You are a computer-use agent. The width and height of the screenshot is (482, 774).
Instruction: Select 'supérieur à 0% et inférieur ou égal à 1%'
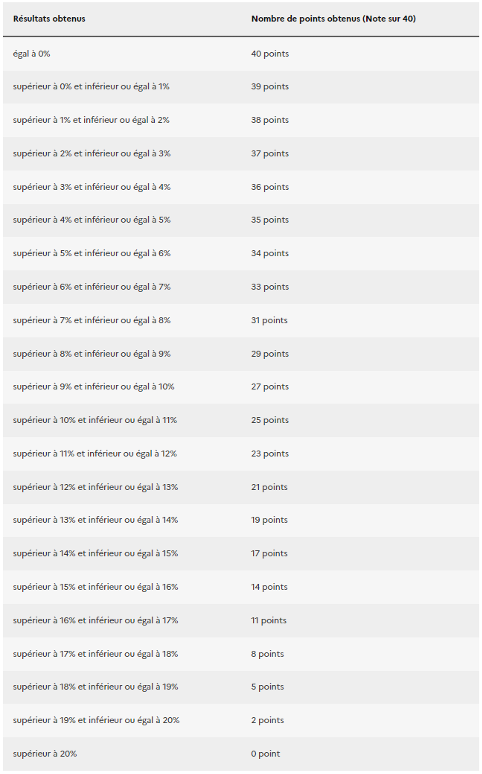91,86
